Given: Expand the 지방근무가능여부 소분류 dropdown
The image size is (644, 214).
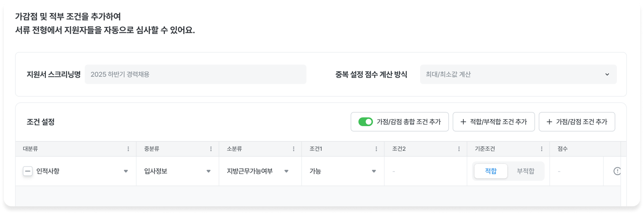Looking at the screenshot, I should click(x=286, y=171).
